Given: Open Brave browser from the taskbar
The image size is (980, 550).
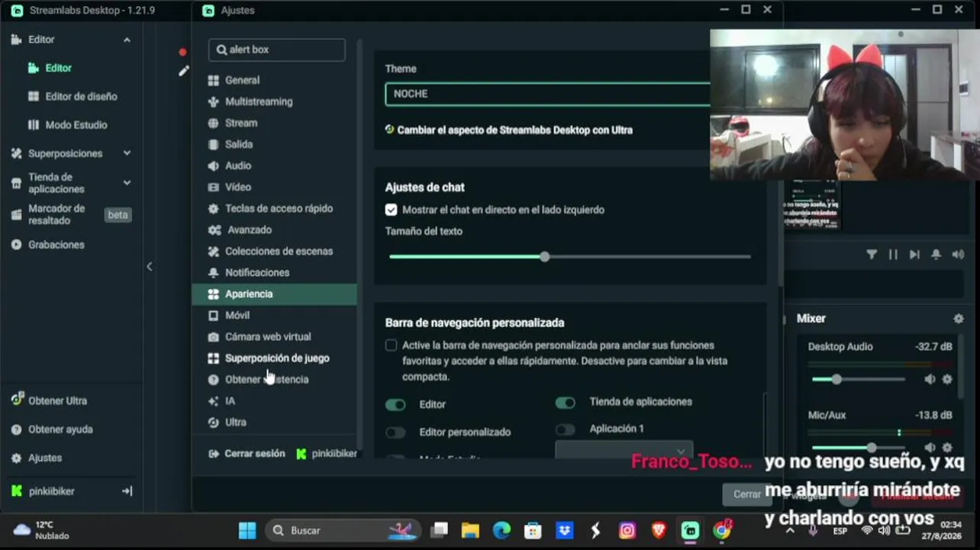Looking at the screenshot, I should pos(659,530).
